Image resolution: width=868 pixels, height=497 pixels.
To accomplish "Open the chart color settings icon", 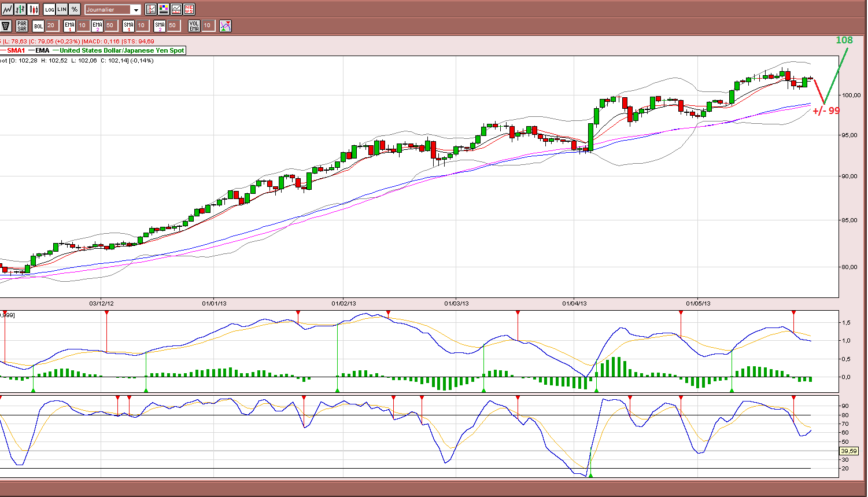I will click(164, 9).
